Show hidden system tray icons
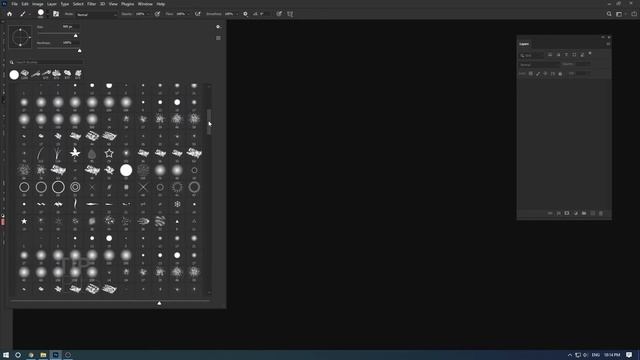Image resolution: width=640 pixels, height=360 pixels. pos(570,355)
